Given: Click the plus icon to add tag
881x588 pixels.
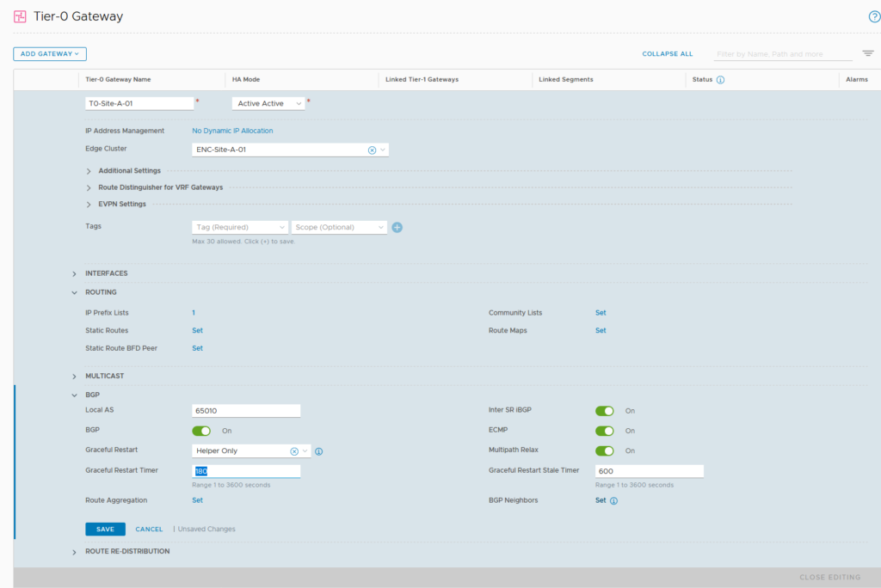Looking at the screenshot, I should tap(397, 228).
